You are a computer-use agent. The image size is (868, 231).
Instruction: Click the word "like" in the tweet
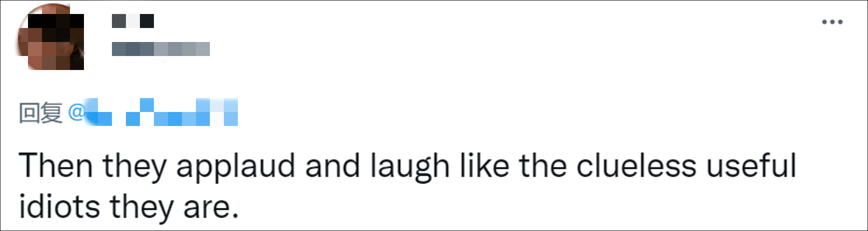[x=485, y=166]
